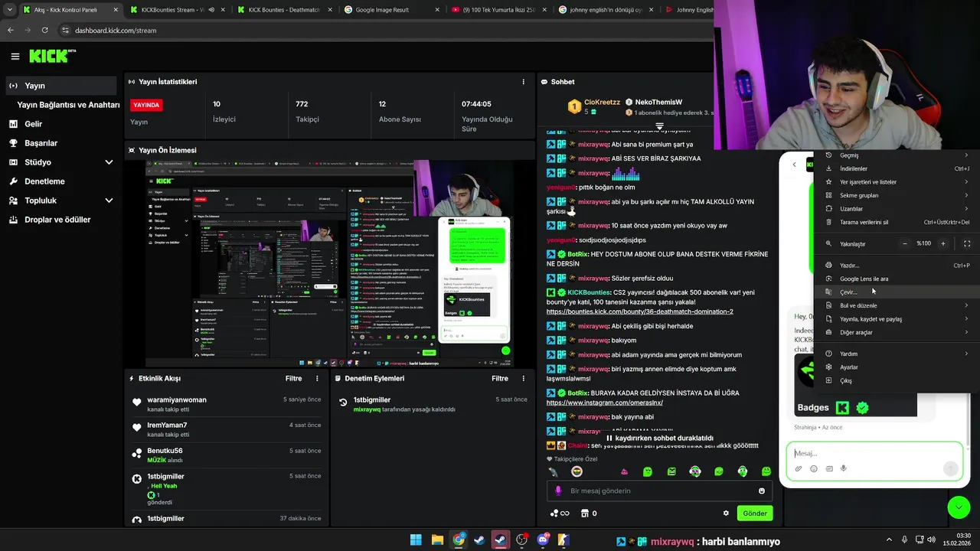Collapse support widget with green chevron button
This screenshot has width=980, height=551.
point(959,507)
